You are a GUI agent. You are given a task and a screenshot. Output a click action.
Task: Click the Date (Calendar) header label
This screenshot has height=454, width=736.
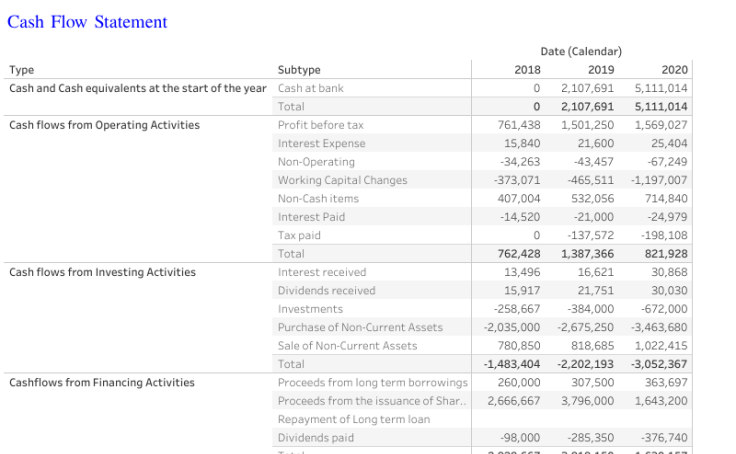click(580, 51)
